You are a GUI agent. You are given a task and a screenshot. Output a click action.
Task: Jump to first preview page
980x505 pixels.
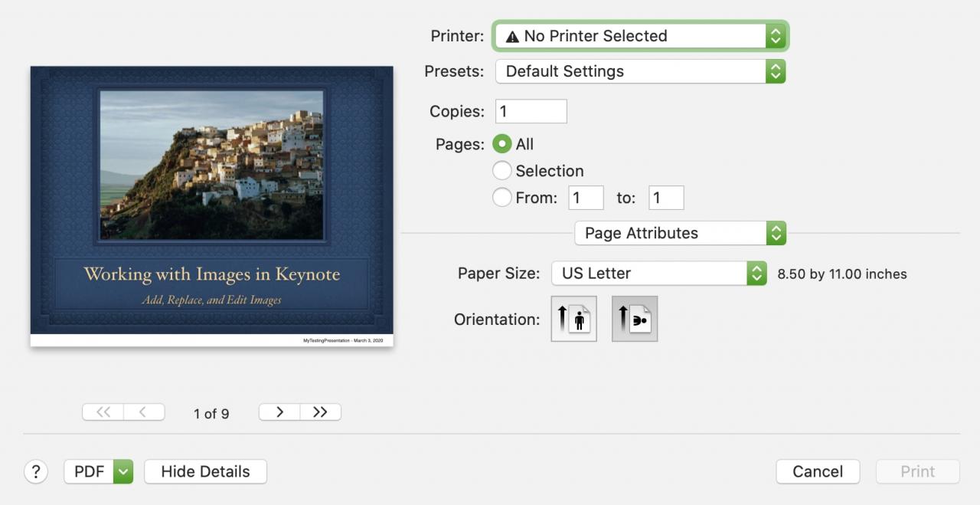tap(103, 412)
